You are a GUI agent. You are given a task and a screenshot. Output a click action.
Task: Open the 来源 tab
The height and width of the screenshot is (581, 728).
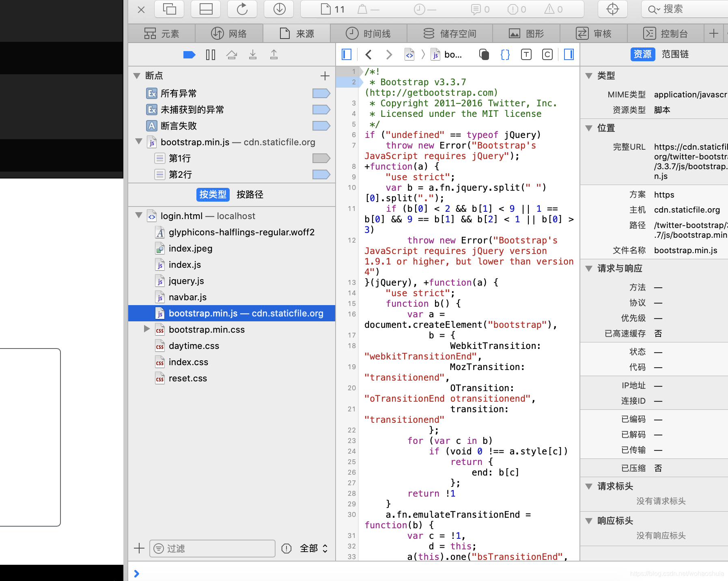click(x=297, y=33)
